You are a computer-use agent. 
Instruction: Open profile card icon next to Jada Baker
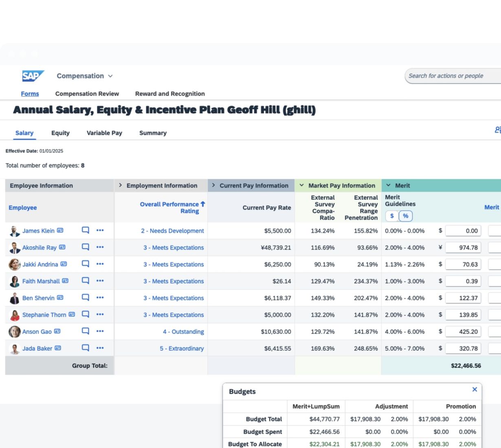pyautogui.click(x=58, y=348)
